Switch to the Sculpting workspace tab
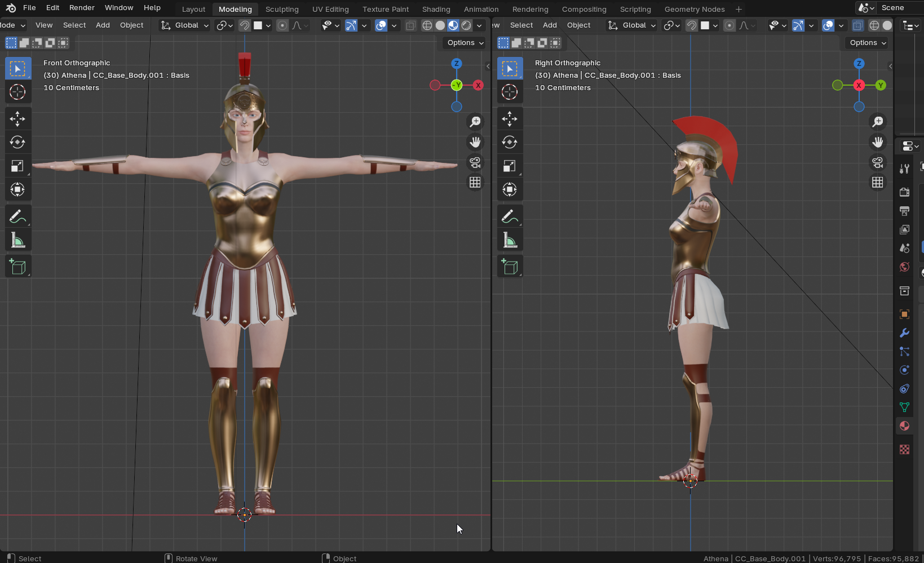This screenshot has width=924, height=563. click(282, 9)
